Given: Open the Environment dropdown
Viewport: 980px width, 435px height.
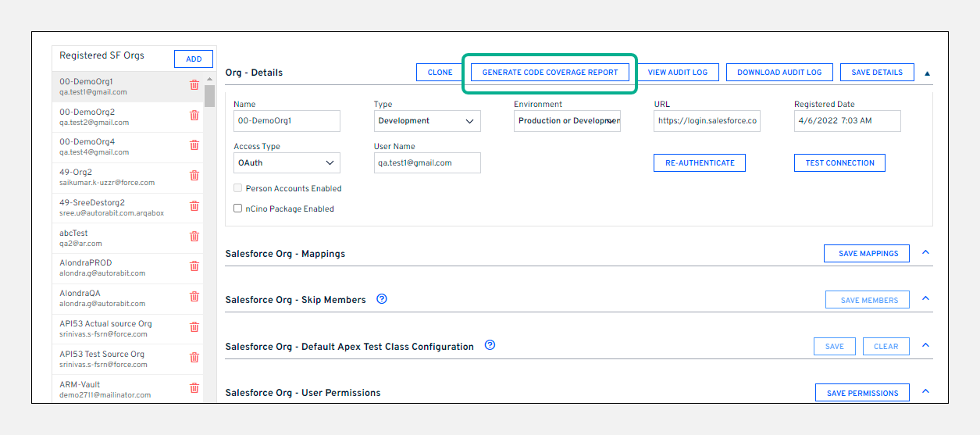Looking at the screenshot, I should click(x=567, y=121).
